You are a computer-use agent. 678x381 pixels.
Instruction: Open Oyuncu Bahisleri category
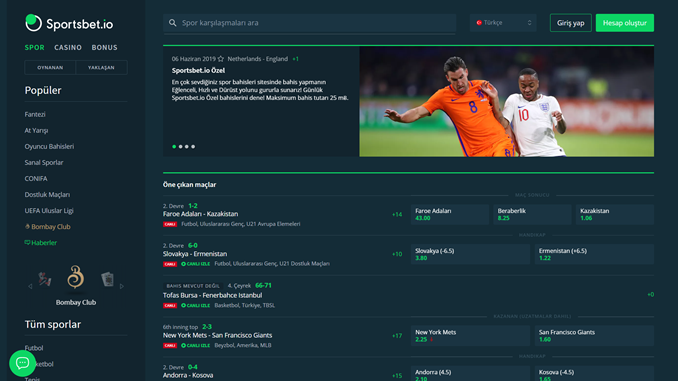(x=49, y=146)
